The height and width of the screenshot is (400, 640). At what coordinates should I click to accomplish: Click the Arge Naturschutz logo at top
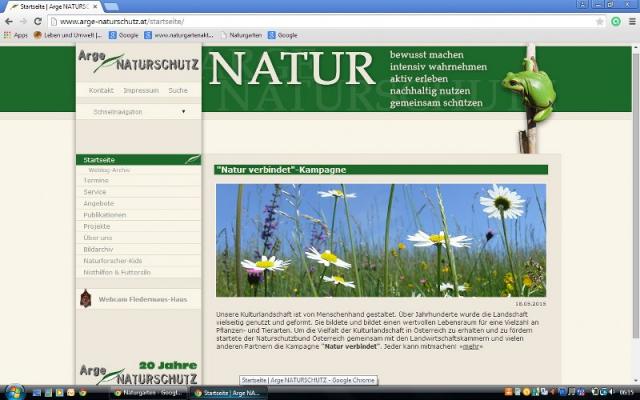138,61
